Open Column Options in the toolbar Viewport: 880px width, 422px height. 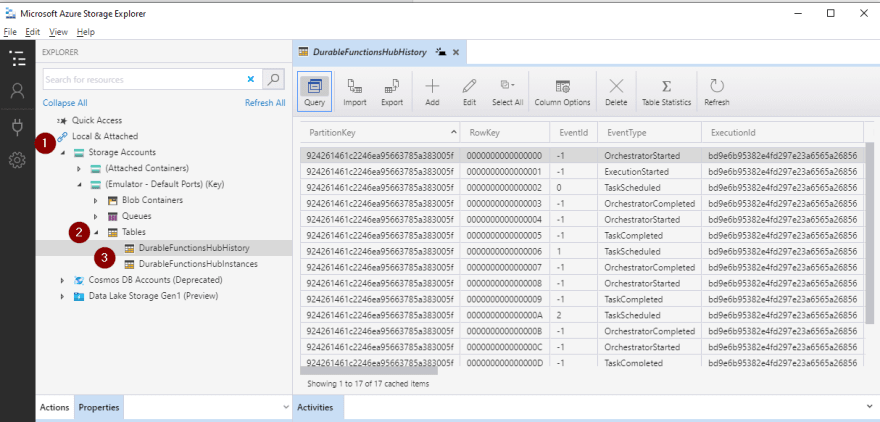(562, 91)
